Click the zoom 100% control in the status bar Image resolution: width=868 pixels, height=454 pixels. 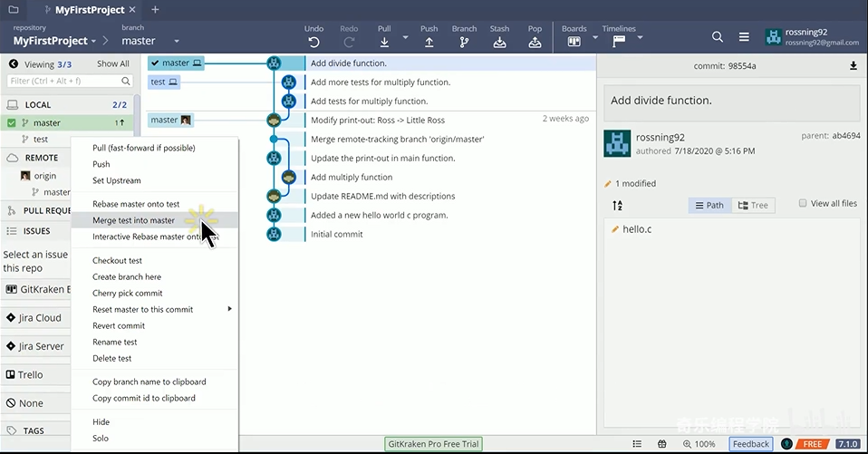[699, 444]
